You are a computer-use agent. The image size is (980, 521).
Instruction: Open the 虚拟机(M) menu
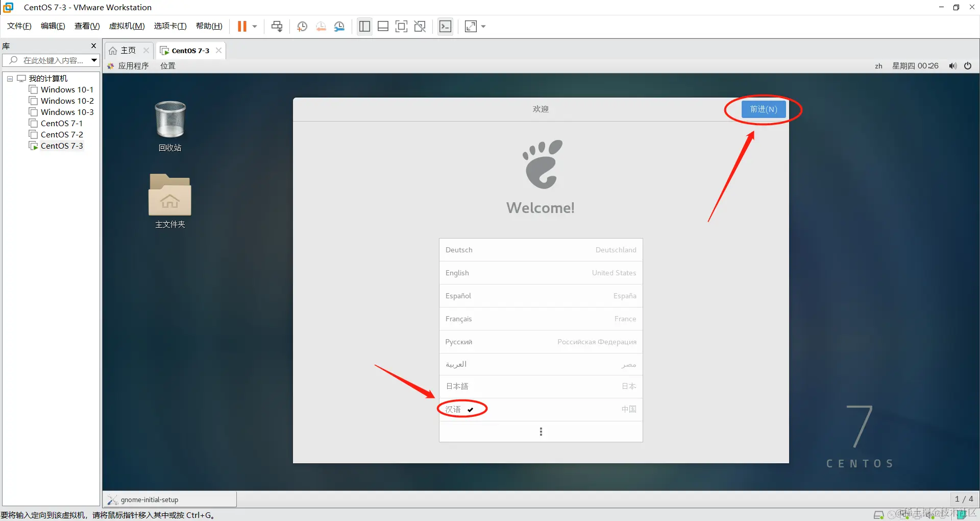127,26
